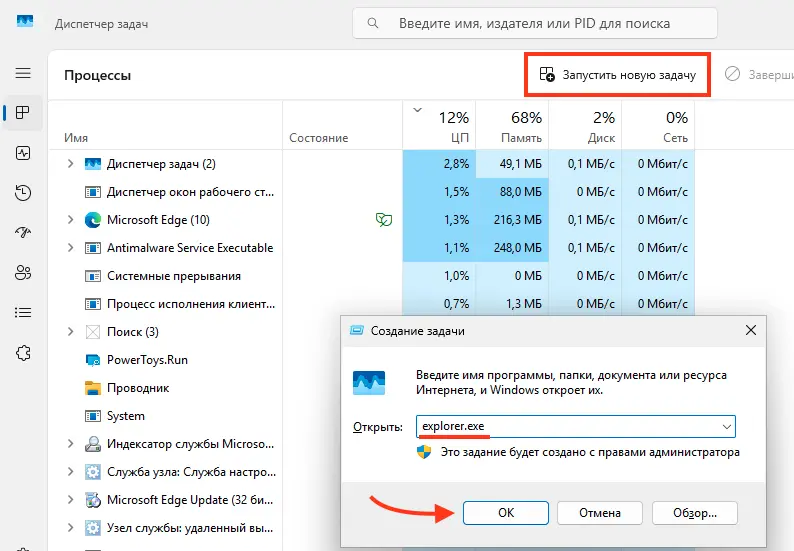Select the Процесс исполнения клиент... row
This screenshot has height=551, width=794.
click(x=371, y=304)
